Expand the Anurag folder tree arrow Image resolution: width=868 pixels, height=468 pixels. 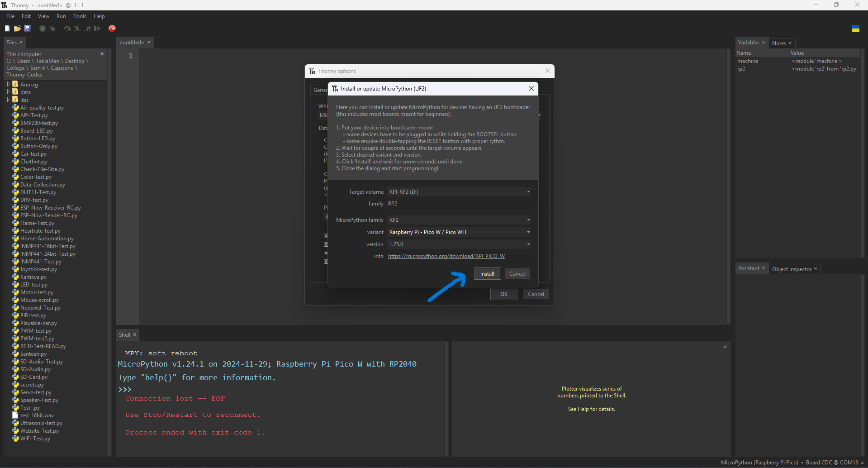point(8,84)
